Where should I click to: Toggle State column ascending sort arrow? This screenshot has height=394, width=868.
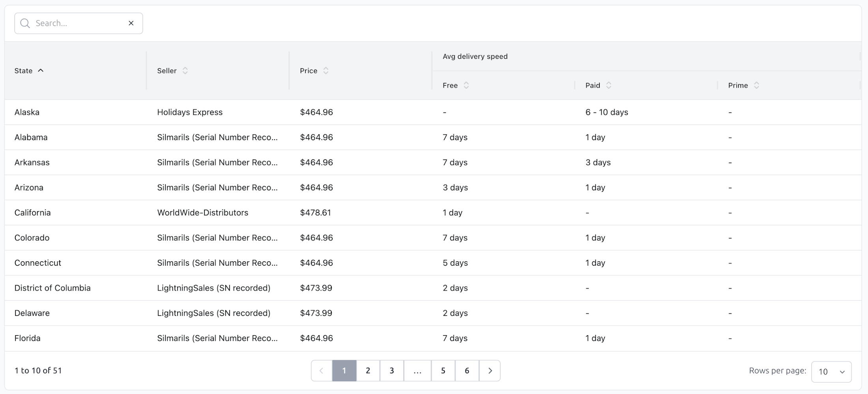pos(41,71)
